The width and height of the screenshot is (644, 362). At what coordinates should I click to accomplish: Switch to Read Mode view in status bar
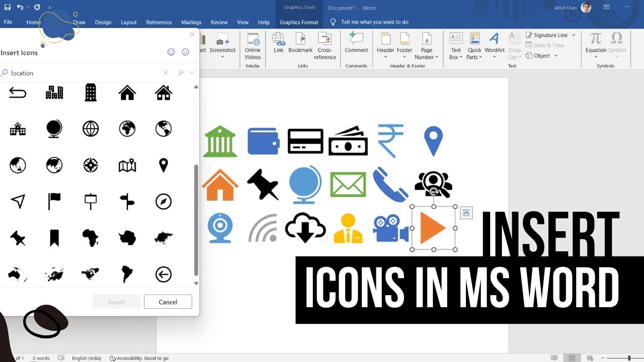point(554,358)
